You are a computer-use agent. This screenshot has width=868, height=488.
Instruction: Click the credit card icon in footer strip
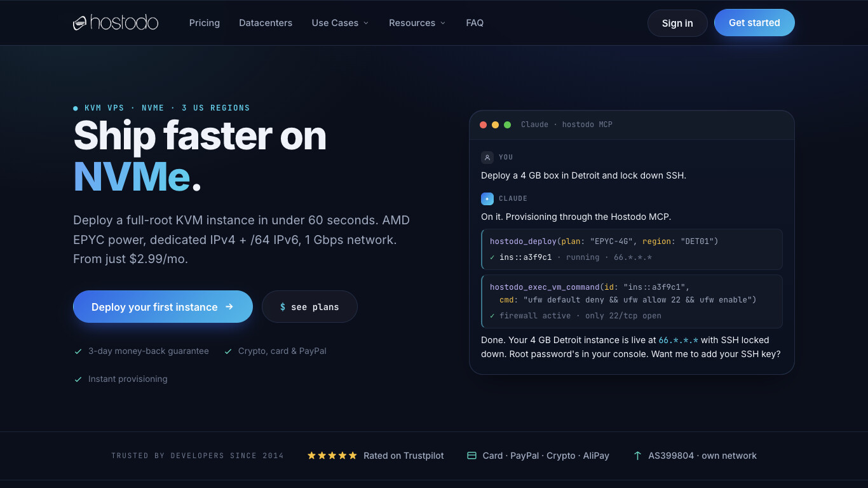[x=471, y=456]
